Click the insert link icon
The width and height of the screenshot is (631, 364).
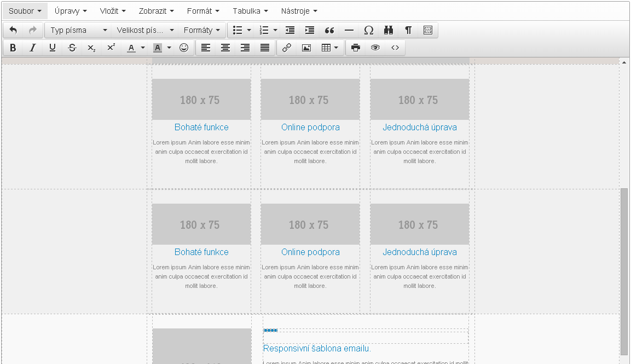point(286,48)
